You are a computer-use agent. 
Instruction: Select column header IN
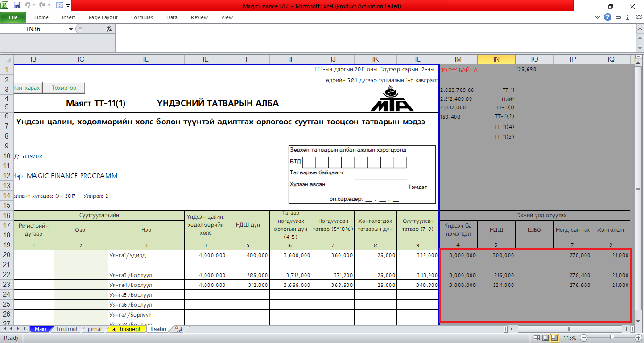point(496,59)
